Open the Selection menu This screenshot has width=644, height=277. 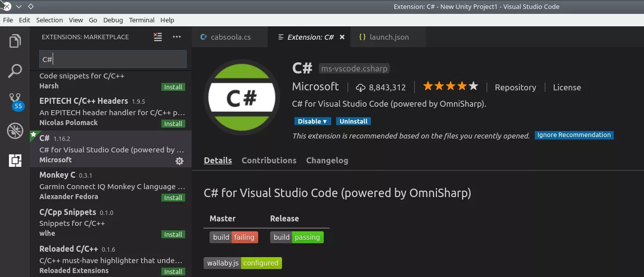(50, 20)
